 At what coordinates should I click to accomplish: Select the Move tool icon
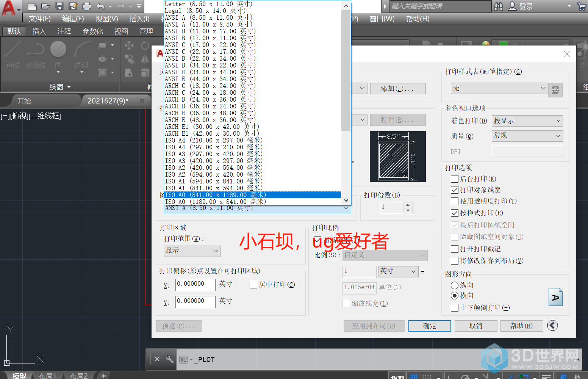129,46
